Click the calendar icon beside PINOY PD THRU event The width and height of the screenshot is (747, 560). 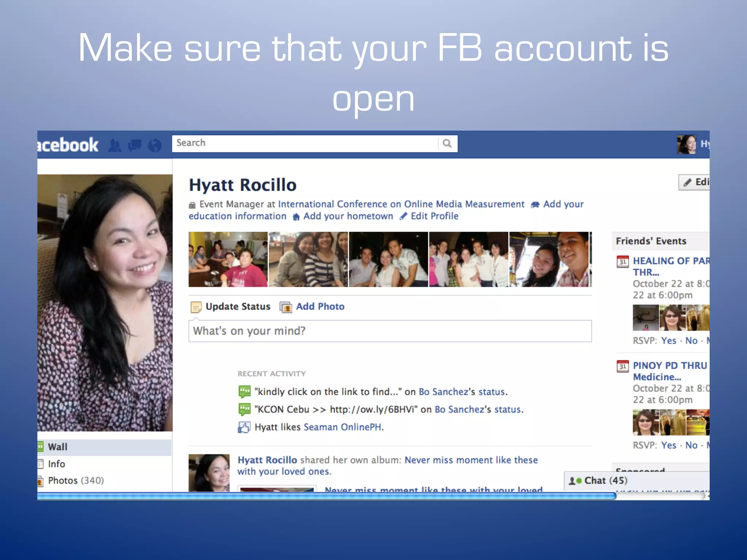[623, 366]
